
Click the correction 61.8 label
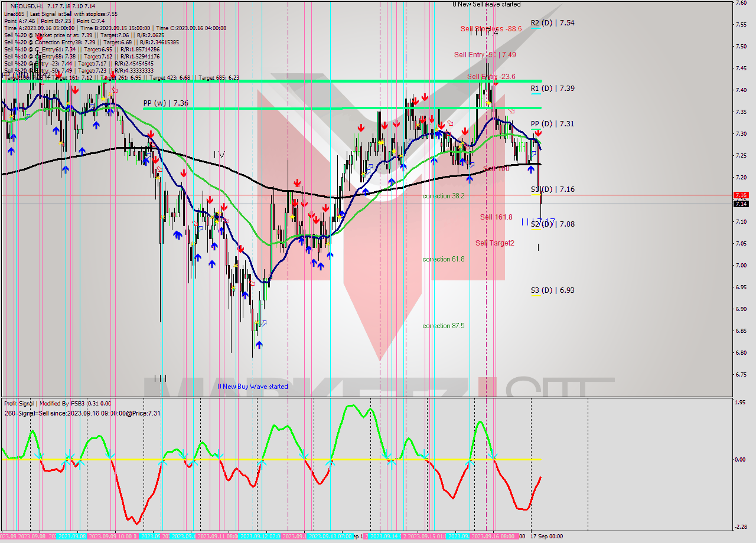pos(443,259)
